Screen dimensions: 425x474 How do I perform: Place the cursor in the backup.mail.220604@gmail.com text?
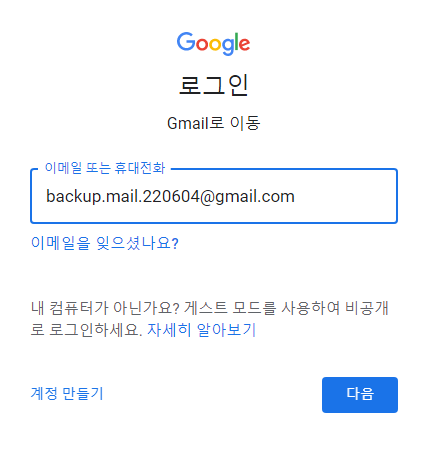point(170,196)
